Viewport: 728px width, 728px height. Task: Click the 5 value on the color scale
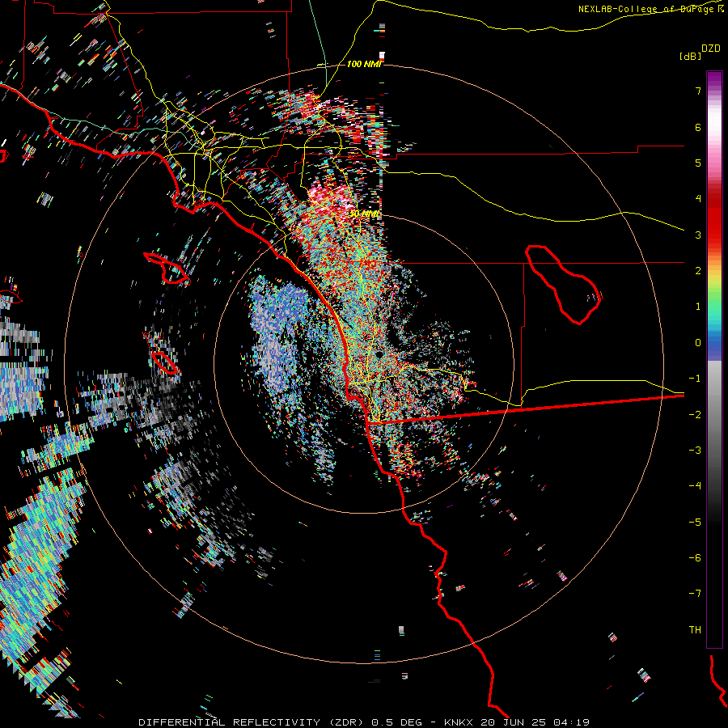[698, 163]
